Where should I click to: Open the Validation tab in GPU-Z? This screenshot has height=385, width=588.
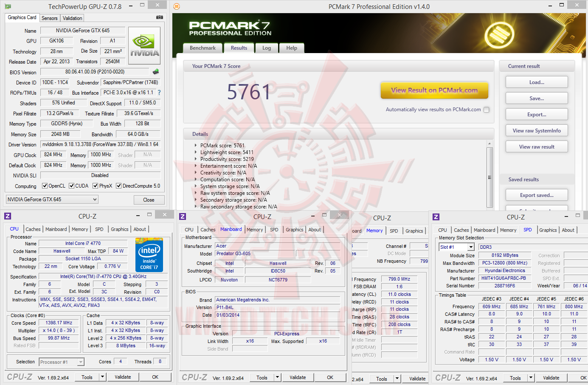[73, 18]
